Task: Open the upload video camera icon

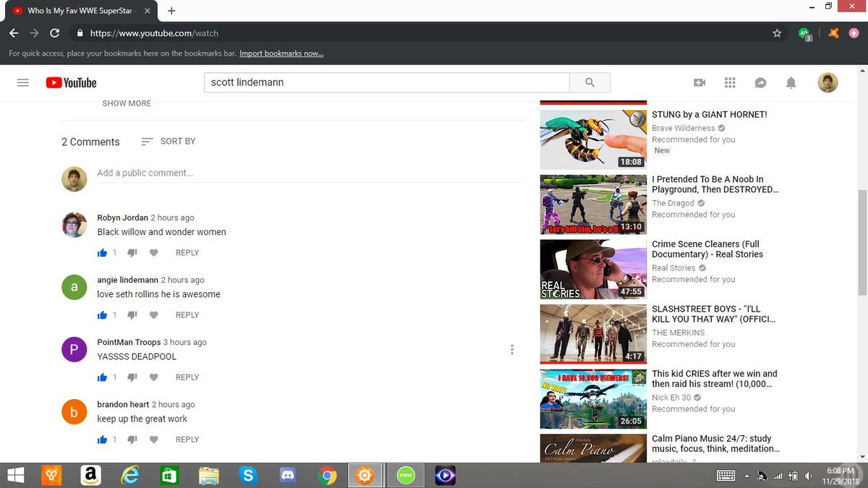Action: [699, 82]
